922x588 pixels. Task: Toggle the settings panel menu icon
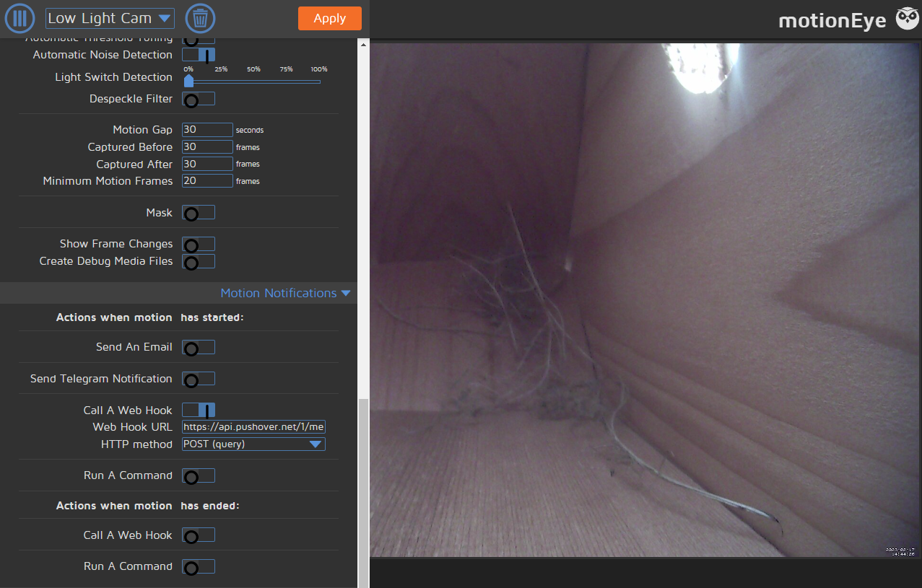click(20, 18)
